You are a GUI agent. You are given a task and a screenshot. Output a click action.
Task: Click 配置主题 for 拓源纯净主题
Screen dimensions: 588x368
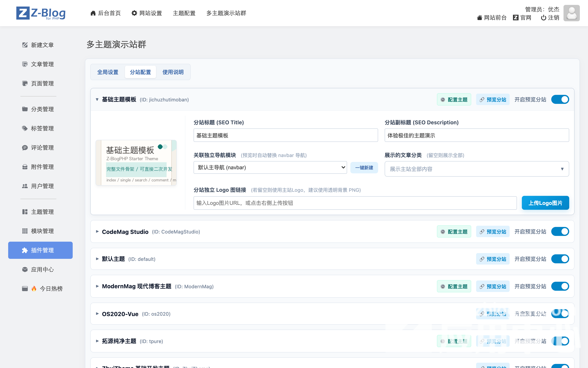tap(454, 341)
